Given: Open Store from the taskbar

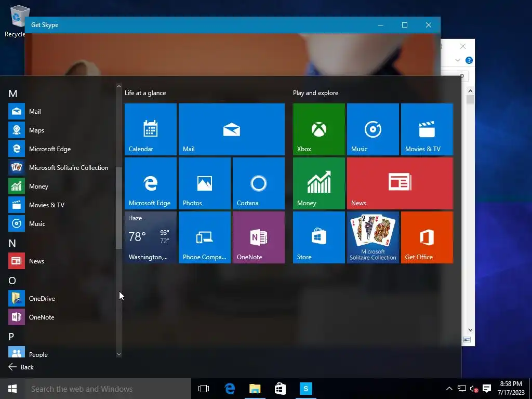Looking at the screenshot, I should click(280, 389).
